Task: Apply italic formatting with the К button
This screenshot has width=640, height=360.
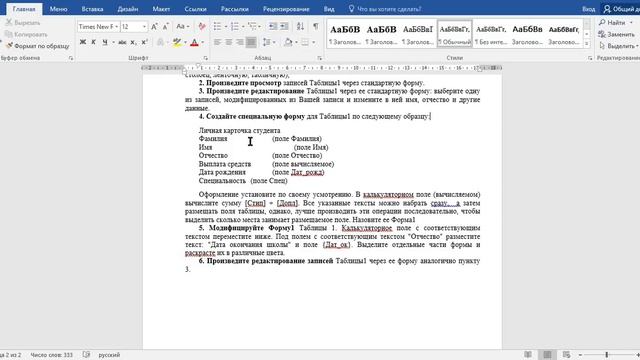Action: (x=93, y=42)
